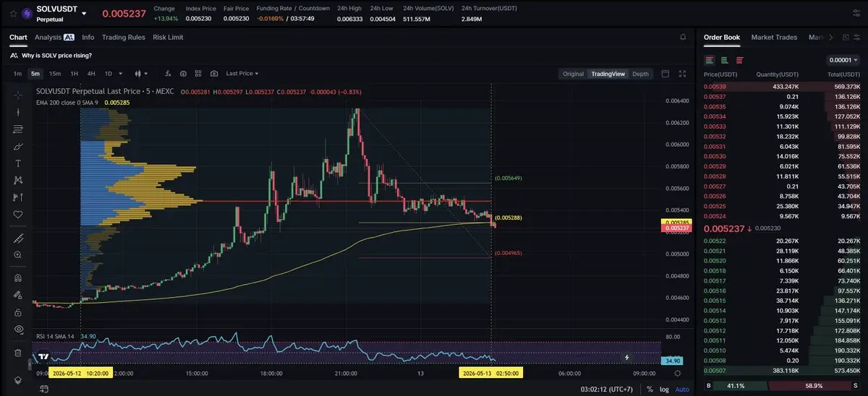The width and height of the screenshot is (868, 396).
Task: Select the 5m timeframe
Action: 35,74
